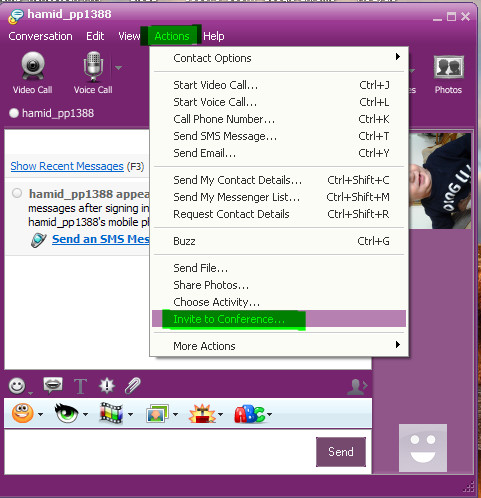Choose Send Email menu entry
The height and width of the screenshot is (498, 481).
(279, 153)
